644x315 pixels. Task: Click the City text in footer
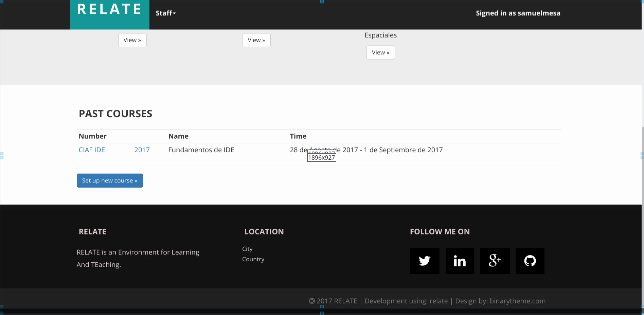click(x=247, y=249)
